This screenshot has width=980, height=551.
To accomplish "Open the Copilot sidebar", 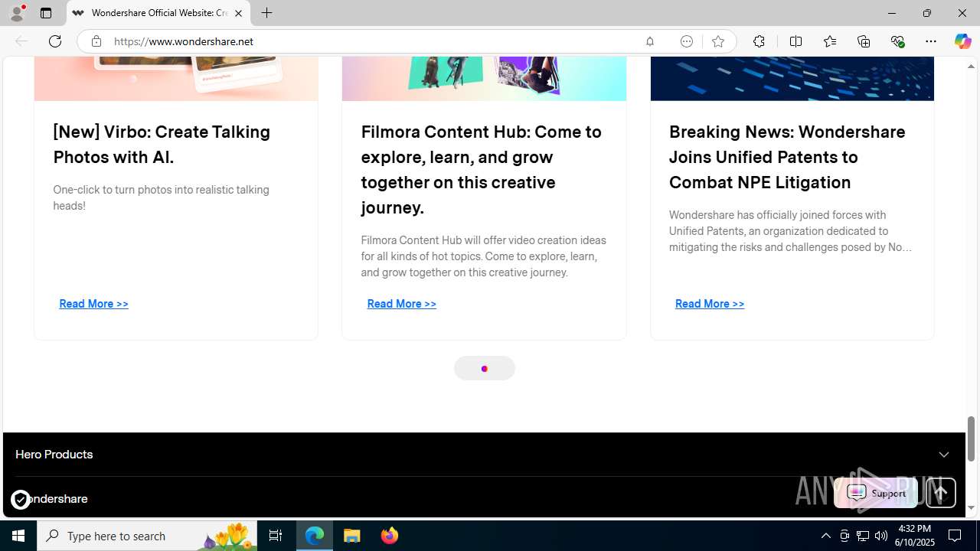I will coord(962,41).
